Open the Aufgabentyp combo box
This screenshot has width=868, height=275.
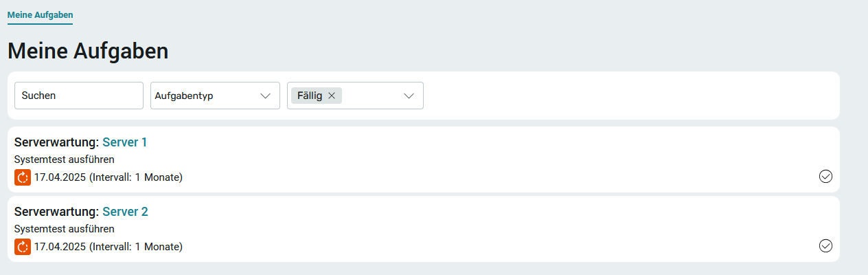coord(215,96)
